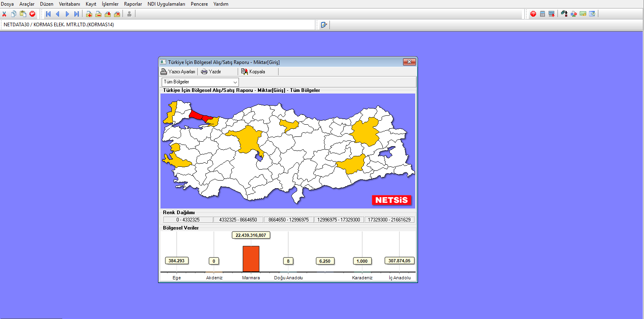Screen dimensions: 644x319
Task: Click the NETDATA30 / KORMAS company text
Action: coord(59,25)
